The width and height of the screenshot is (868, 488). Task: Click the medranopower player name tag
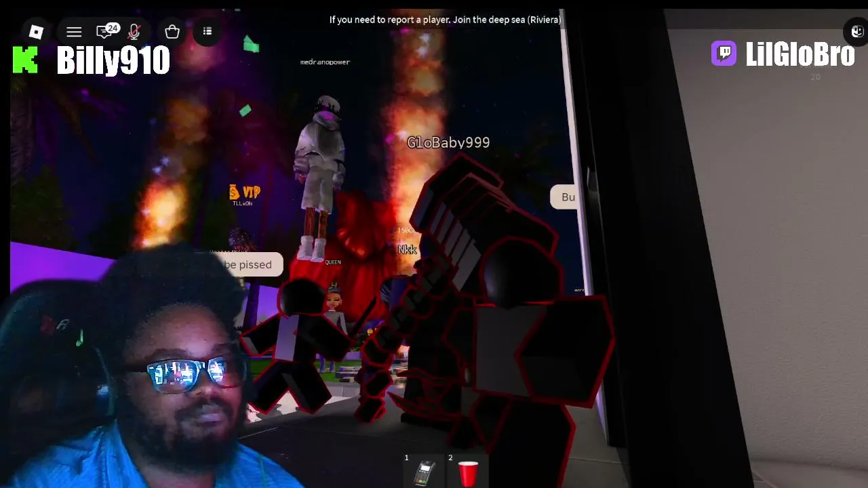[x=325, y=62]
